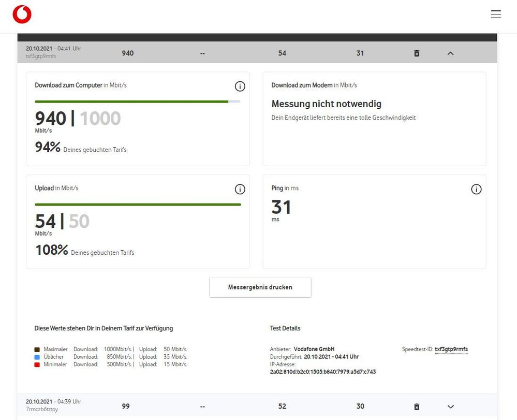Delete the 04:39 Uhr measurement

pos(417,407)
